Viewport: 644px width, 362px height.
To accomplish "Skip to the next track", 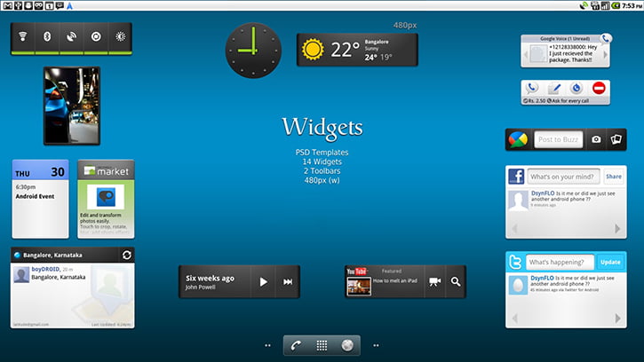I will point(288,282).
